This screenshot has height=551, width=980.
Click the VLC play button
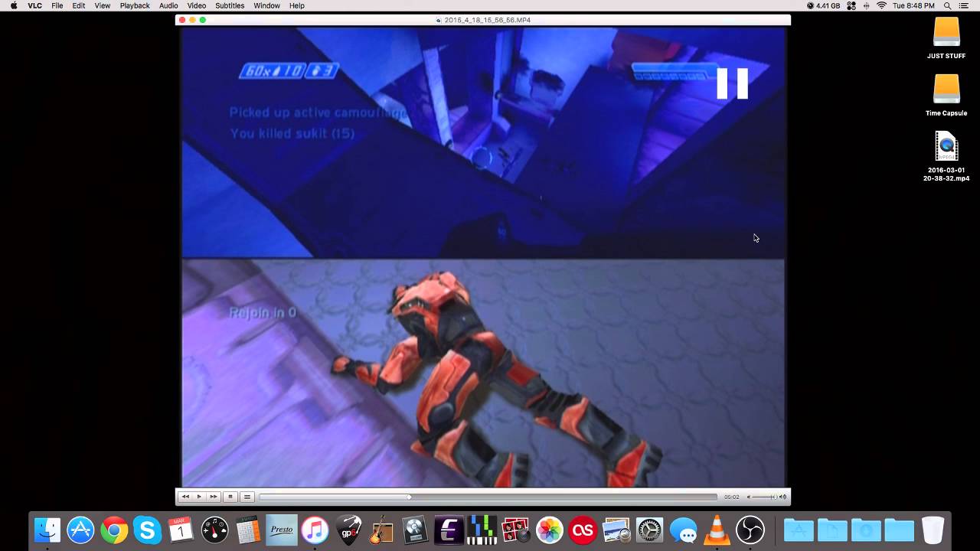[x=199, y=497]
